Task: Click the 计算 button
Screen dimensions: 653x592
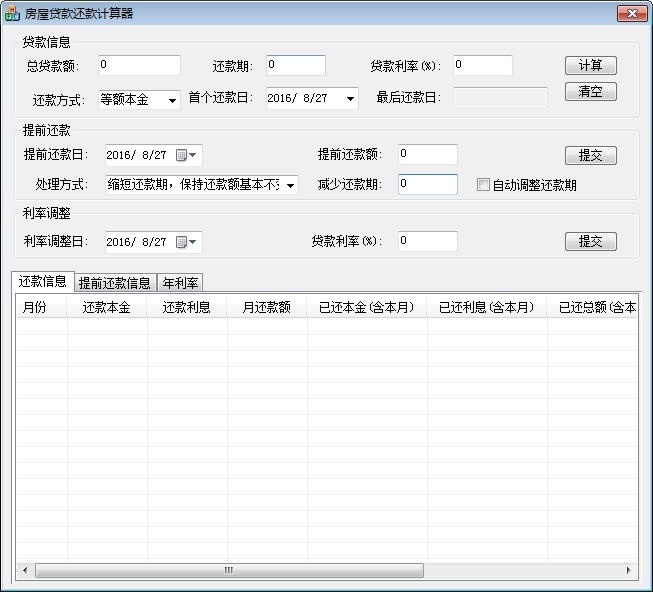Action: click(591, 65)
